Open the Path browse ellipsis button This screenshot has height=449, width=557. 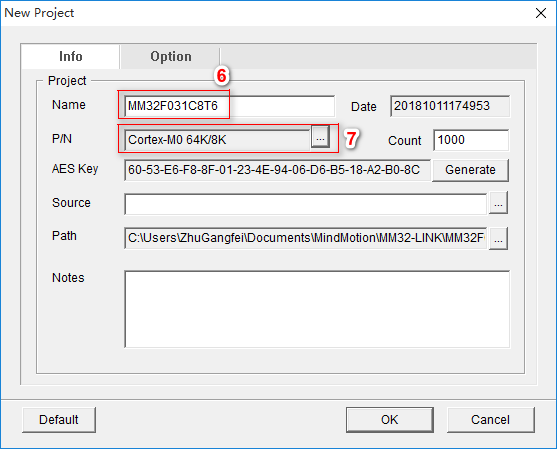click(498, 238)
